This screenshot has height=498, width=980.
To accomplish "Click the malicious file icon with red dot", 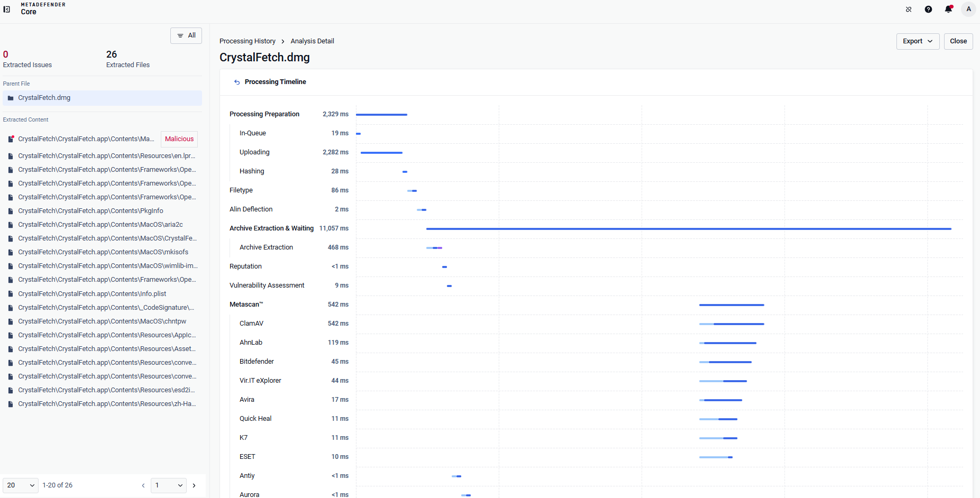I will [x=11, y=139].
